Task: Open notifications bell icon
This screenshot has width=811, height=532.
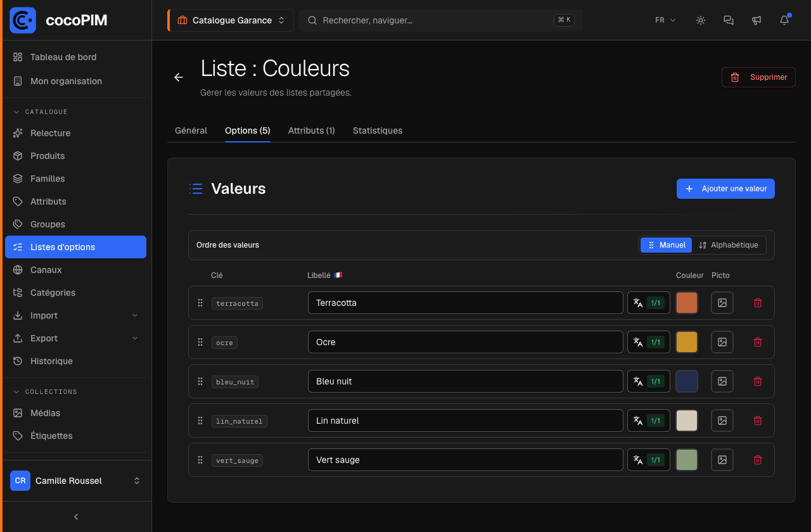Action: [784, 20]
